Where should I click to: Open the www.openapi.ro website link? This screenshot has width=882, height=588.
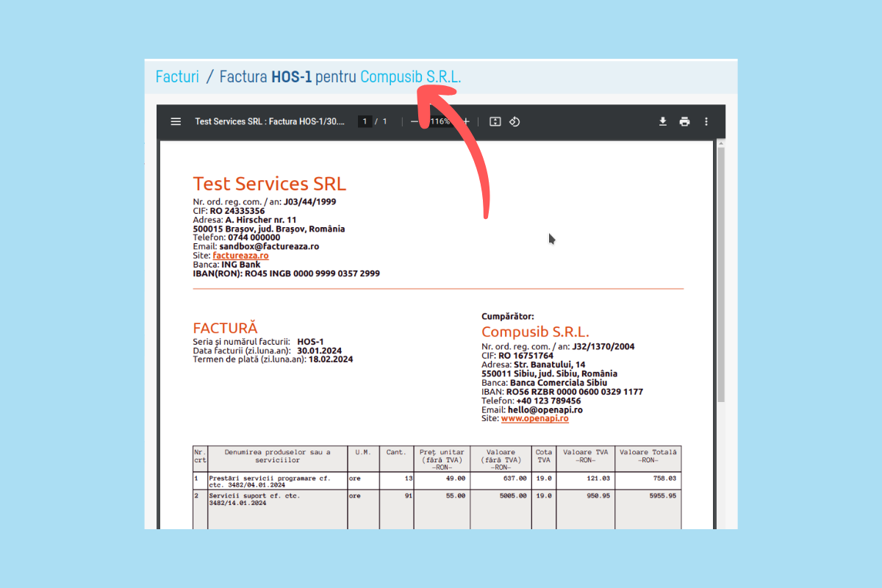[534, 418]
